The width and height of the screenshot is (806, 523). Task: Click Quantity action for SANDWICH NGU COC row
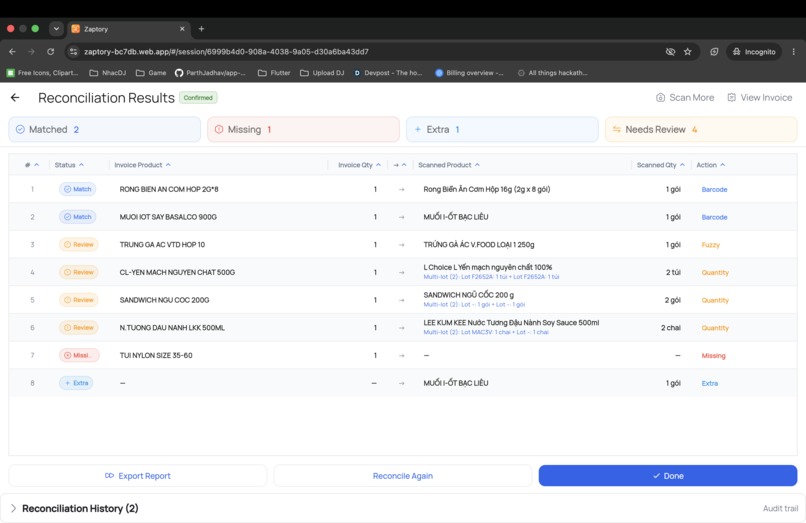point(715,301)
